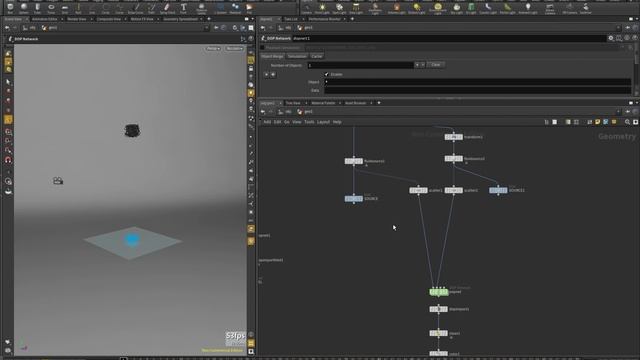The image size is (640, 360).
Task: Select the scatter1 node
Action: point(418,190)
